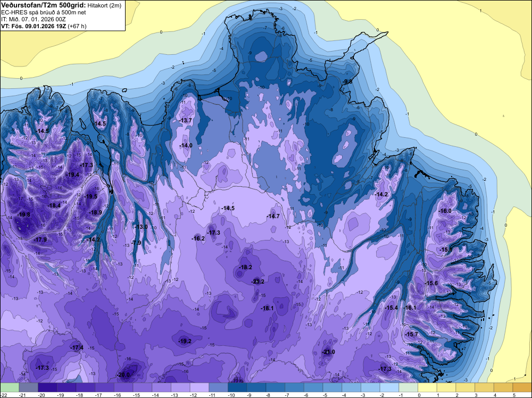Pick the -8 medium blue legend swatch
532x398 pixels.
pos(276,387)
